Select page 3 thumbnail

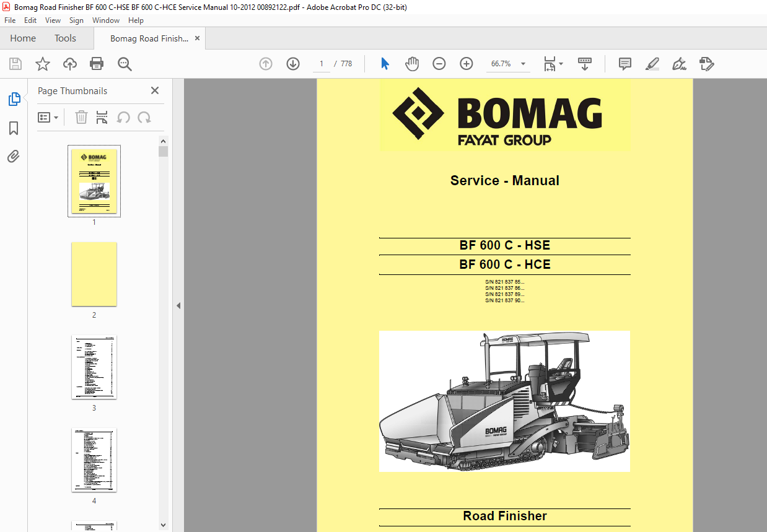pos(94,367)
